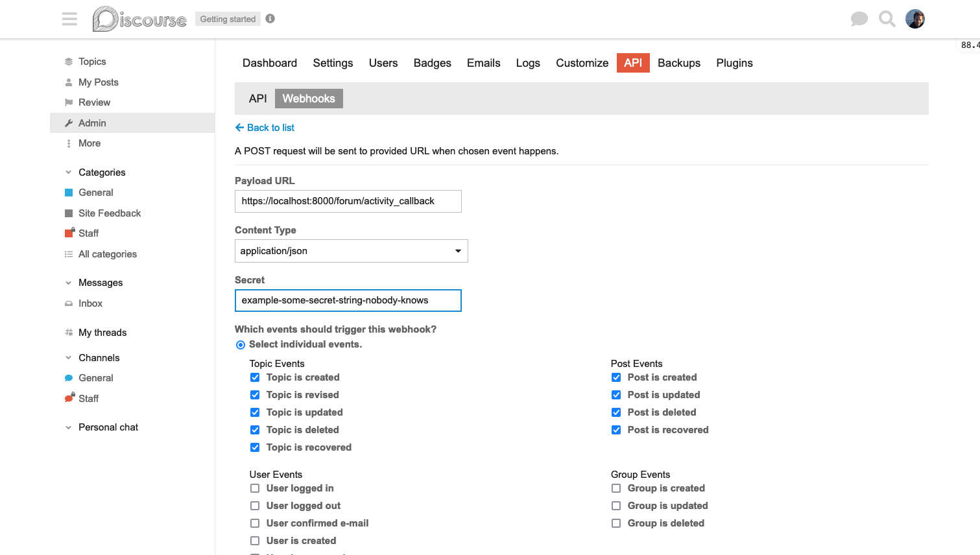The width and height of the screenshot is (980, 555).
Task: Open Inbox in the sidebar
Action: pos(90,303)
